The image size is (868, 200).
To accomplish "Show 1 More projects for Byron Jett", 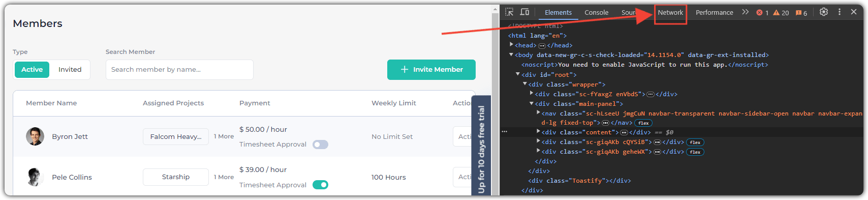I will point(224,136).
